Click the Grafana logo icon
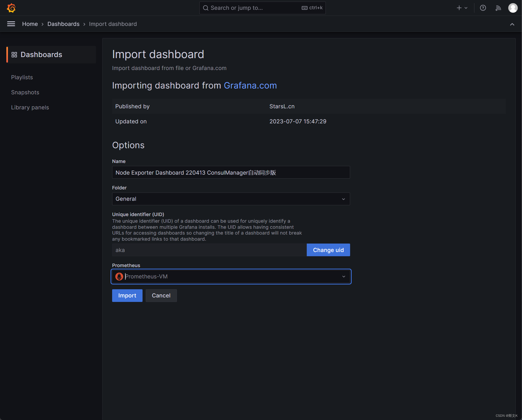This screenshot has width=522, height=420. (x=11, y=8)
